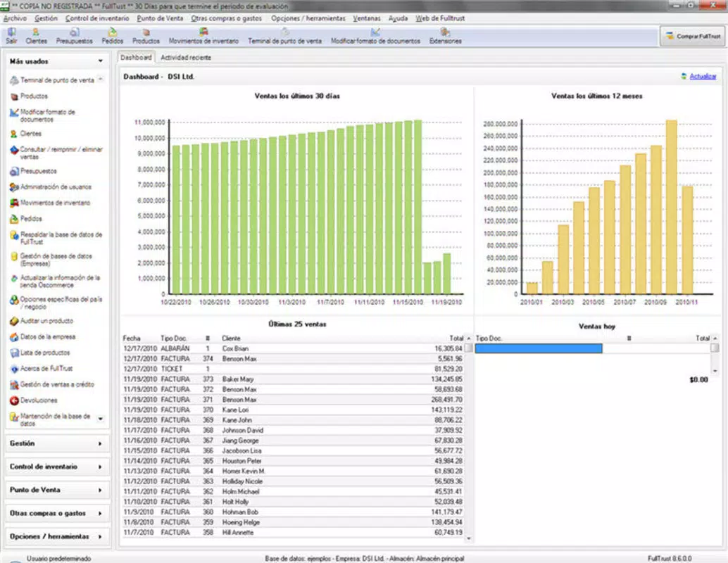The height and width of the screenshot is (563, 728).
Task: Open the Gestión menu
Action: (46, 18)
